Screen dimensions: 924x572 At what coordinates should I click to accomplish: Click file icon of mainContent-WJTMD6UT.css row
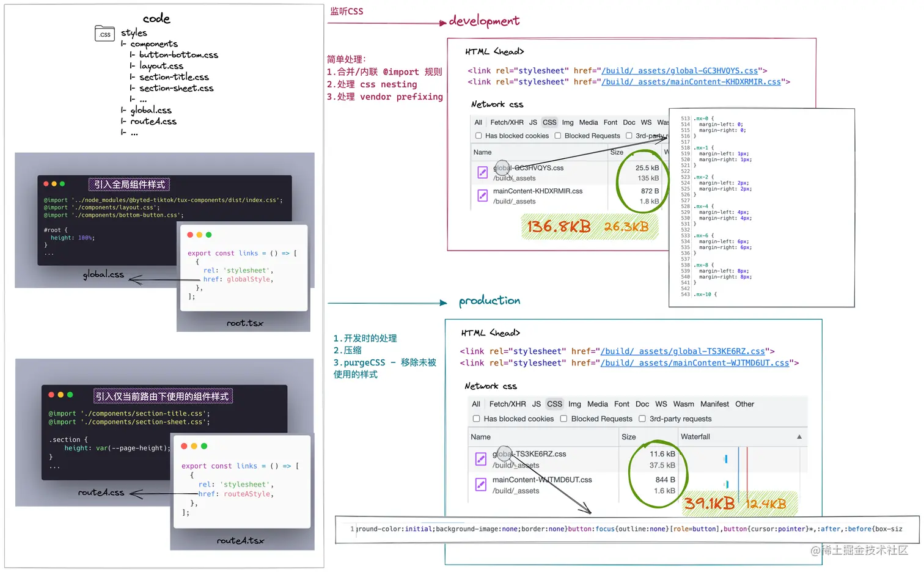pos(480,485)
